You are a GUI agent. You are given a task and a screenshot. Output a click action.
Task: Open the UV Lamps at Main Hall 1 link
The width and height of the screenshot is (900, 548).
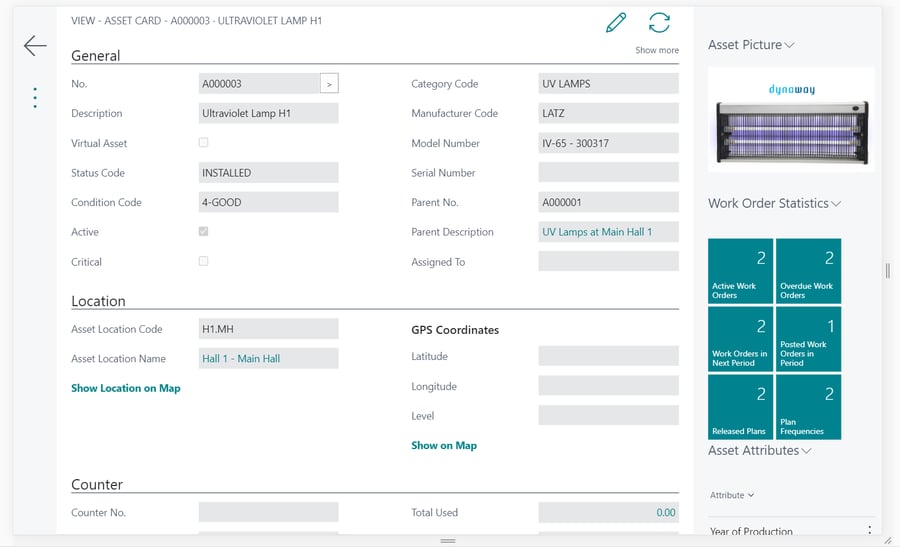pyautogui.click(x=597, y=232)
